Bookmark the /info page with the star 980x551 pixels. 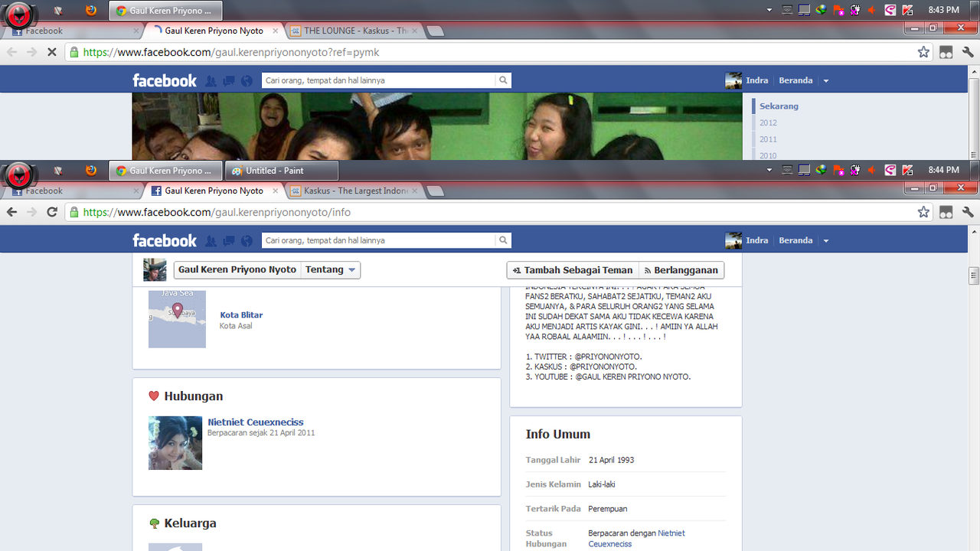923,212
